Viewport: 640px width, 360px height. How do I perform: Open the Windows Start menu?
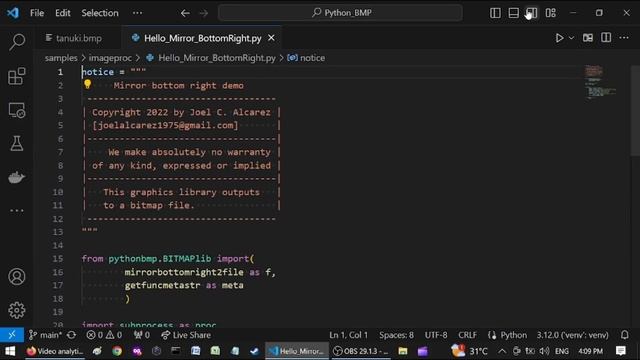[x=10, y=351]
